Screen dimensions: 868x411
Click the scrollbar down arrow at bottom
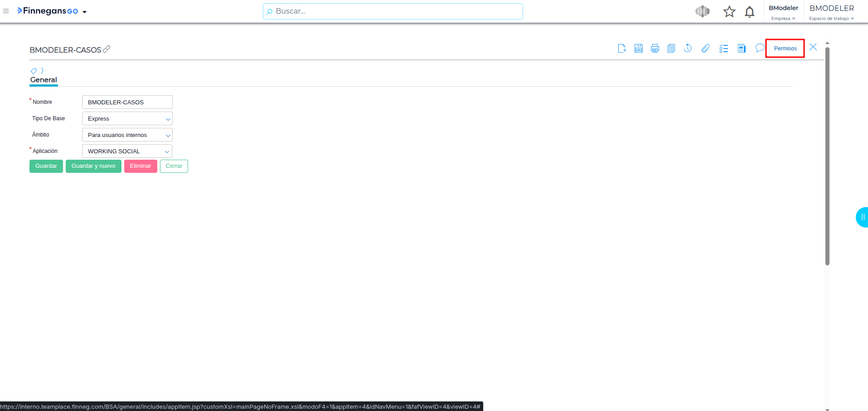[827, 409]
